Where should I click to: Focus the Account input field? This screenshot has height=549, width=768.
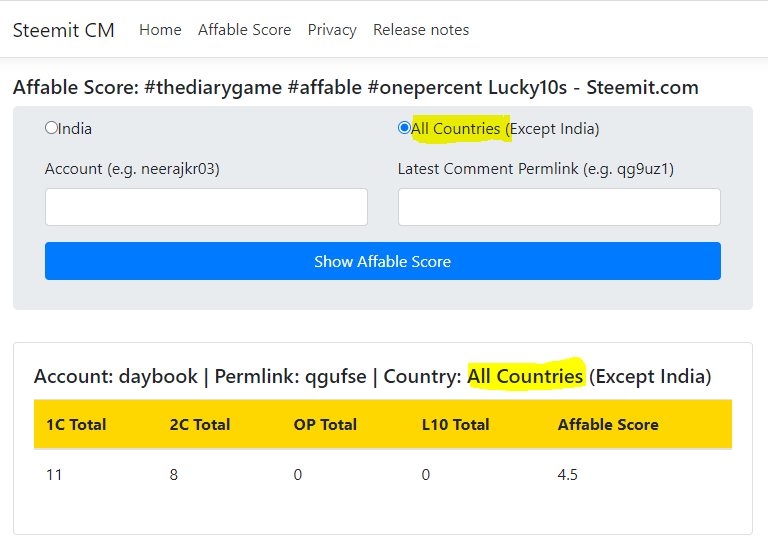(206, 207)
